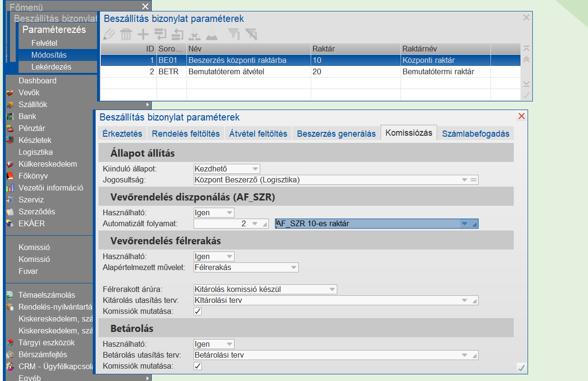The image size is (588, 381).
Task: Open the Félrerakott árúra dropdown
Action: pos(332,290)
